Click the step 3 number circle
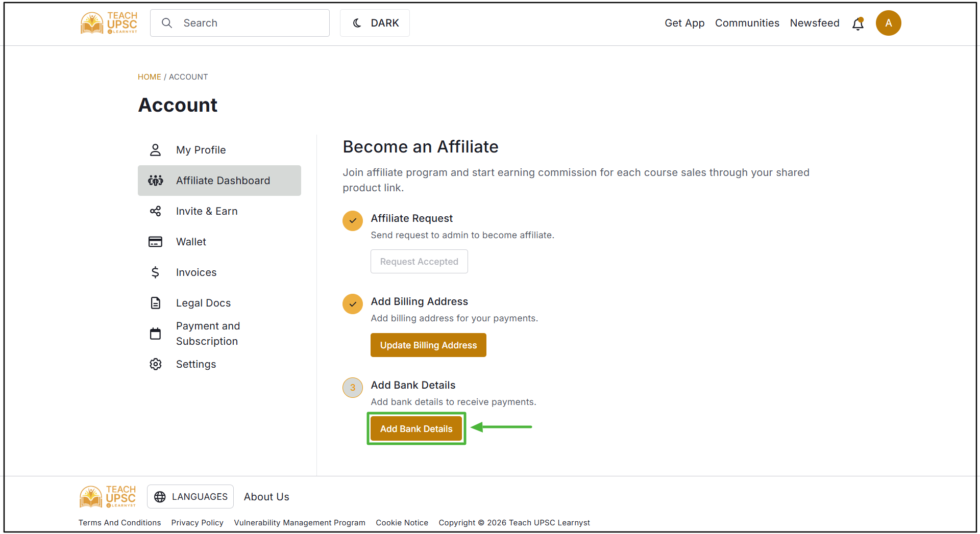The width and height of the screenshot is (980, 534). coord(353,388)
